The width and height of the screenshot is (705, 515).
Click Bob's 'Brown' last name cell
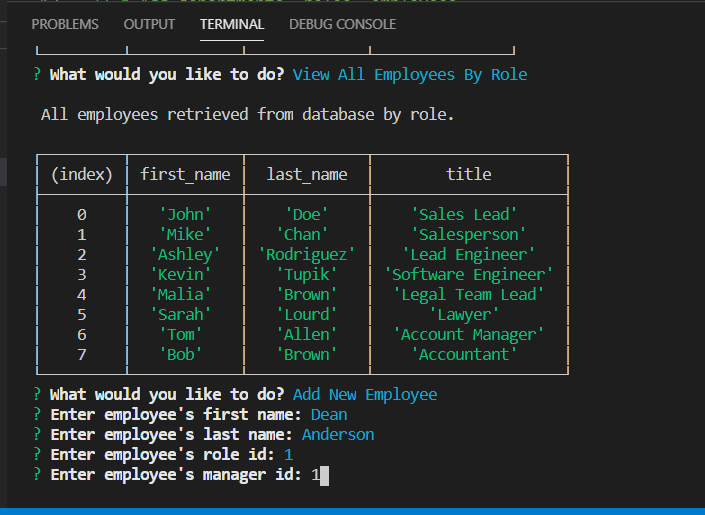point(307,354)
